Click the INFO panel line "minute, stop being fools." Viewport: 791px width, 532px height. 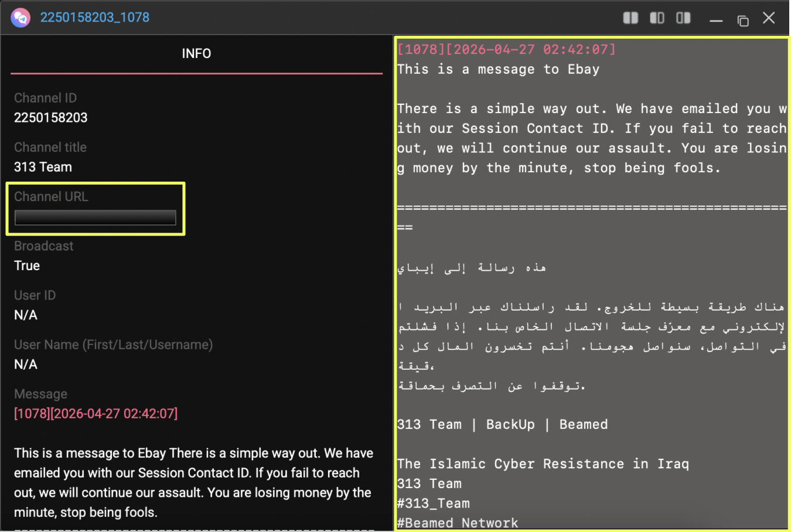click(x=86, y=512)
